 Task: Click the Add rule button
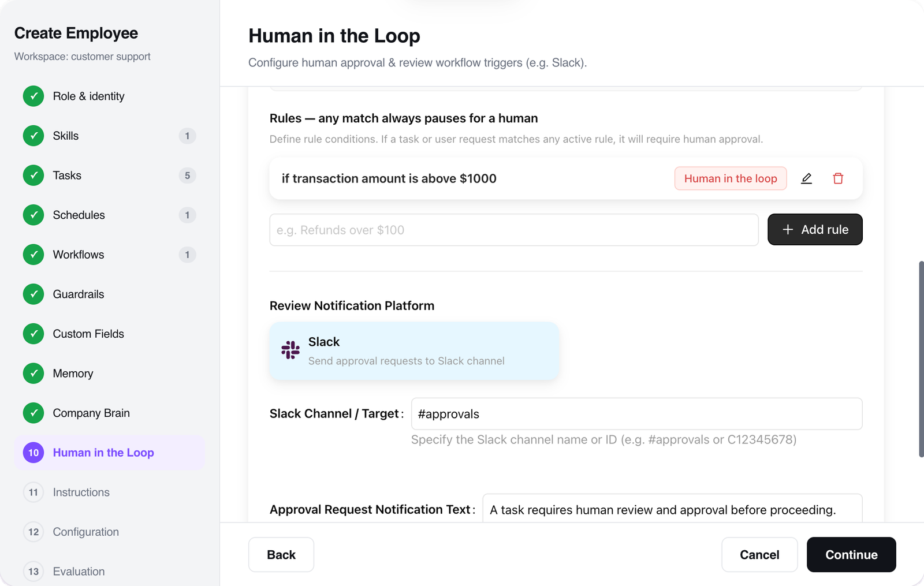(x=815, y=230)
